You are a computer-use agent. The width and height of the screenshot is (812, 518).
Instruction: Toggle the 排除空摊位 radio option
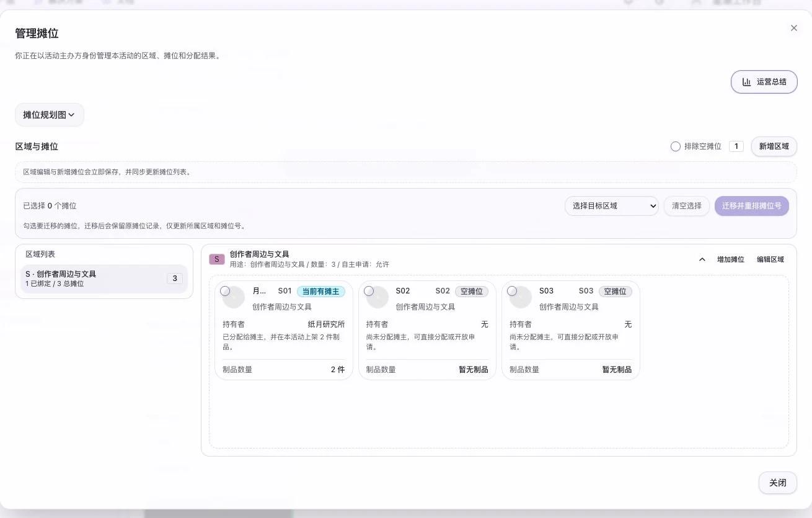[676, 146]
